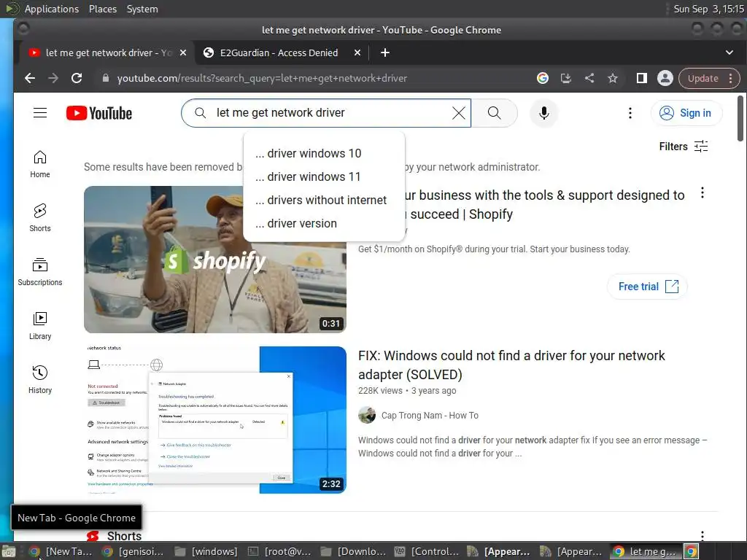747x560 pixels.
Task: Open Shorts in the sidebar
Action: click(40, 218)
